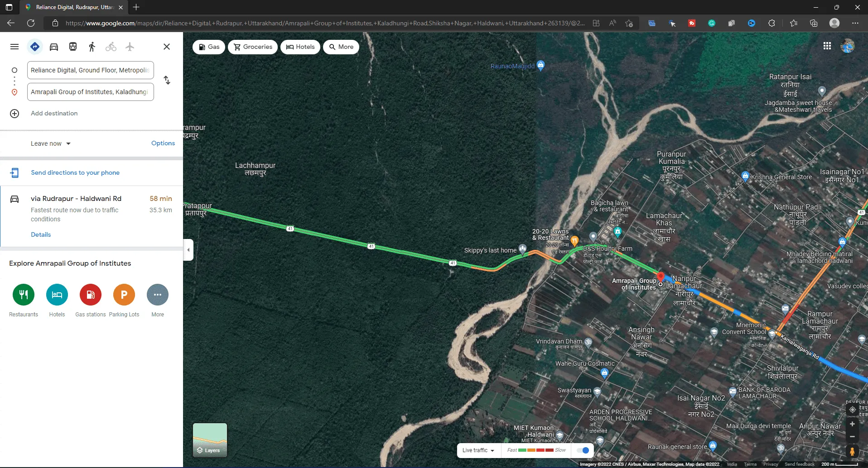Filter map by Hotels chip
The image size is (868, 468).
point(300,47)
